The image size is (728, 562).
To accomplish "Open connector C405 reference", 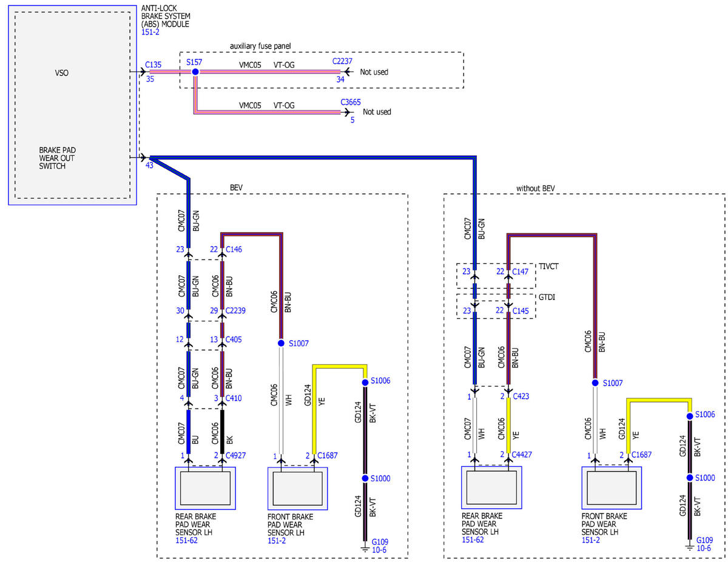I will pyautogui.click(x=234, y=340).
